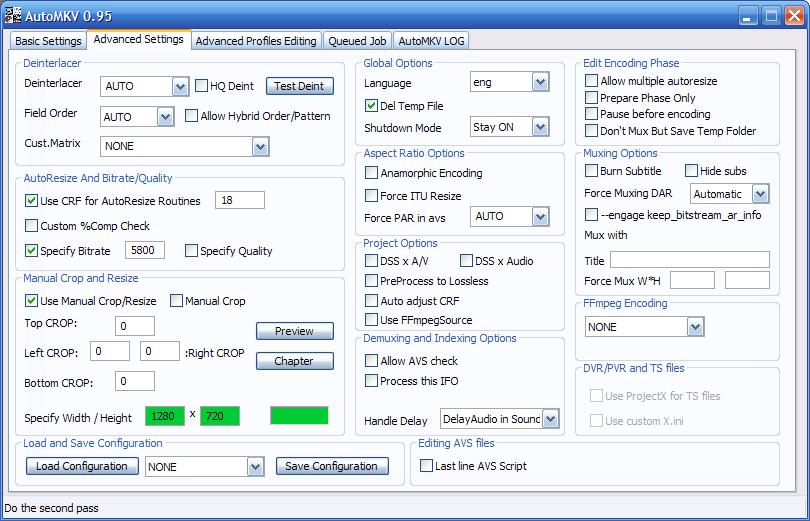
Task: Expand the Force Muxing DAR dropdown
Action: tap(760, 194)
